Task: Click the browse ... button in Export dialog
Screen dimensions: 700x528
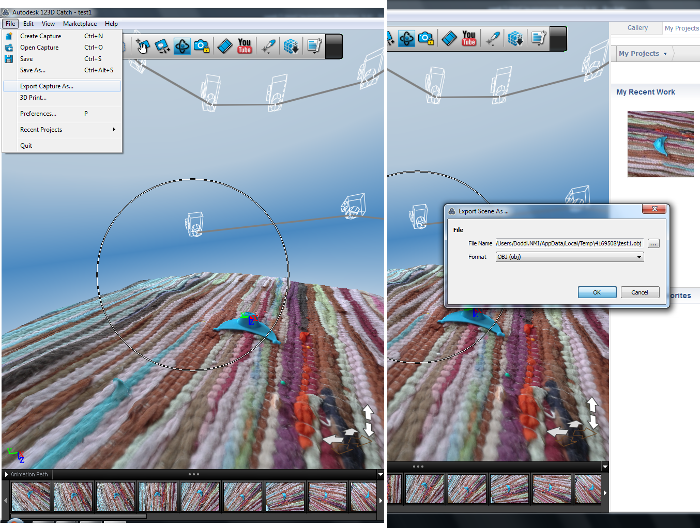Action: click(x=653, y=244)
